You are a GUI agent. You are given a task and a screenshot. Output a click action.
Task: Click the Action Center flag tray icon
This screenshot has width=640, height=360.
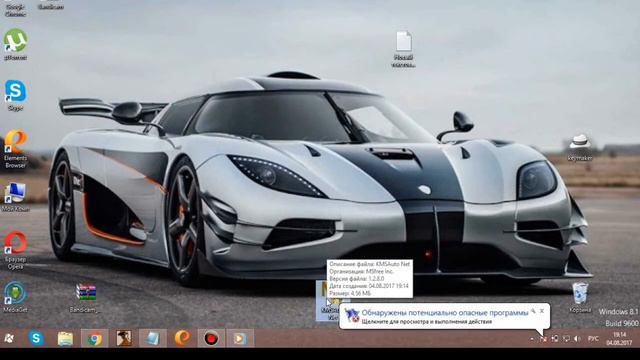(x=543, y=339)
